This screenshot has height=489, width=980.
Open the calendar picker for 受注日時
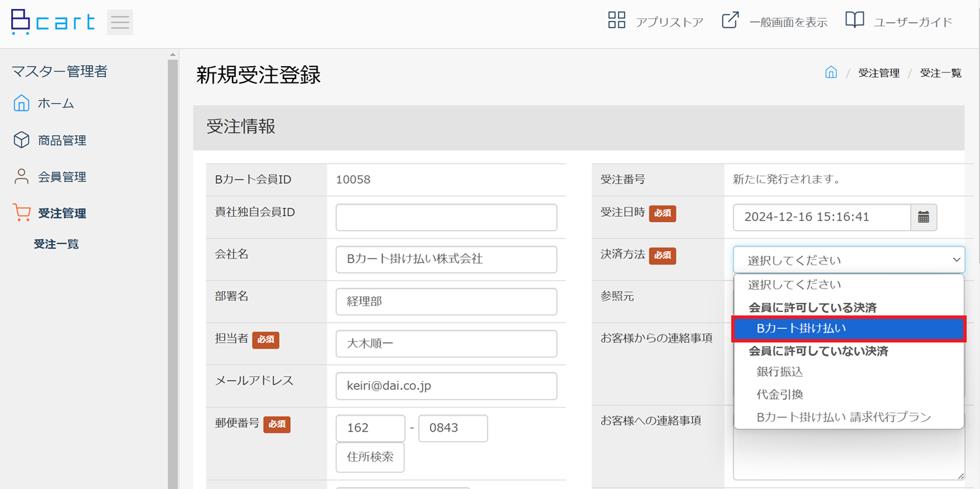point(924,217)
